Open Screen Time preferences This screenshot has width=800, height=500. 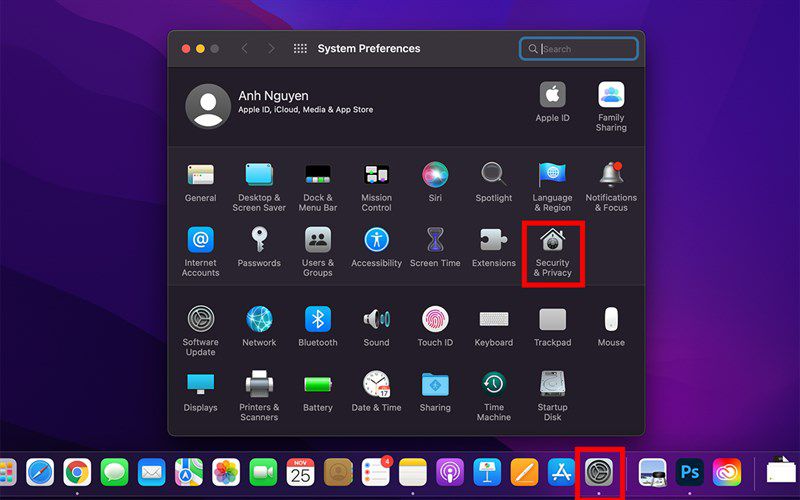[435, 247]
